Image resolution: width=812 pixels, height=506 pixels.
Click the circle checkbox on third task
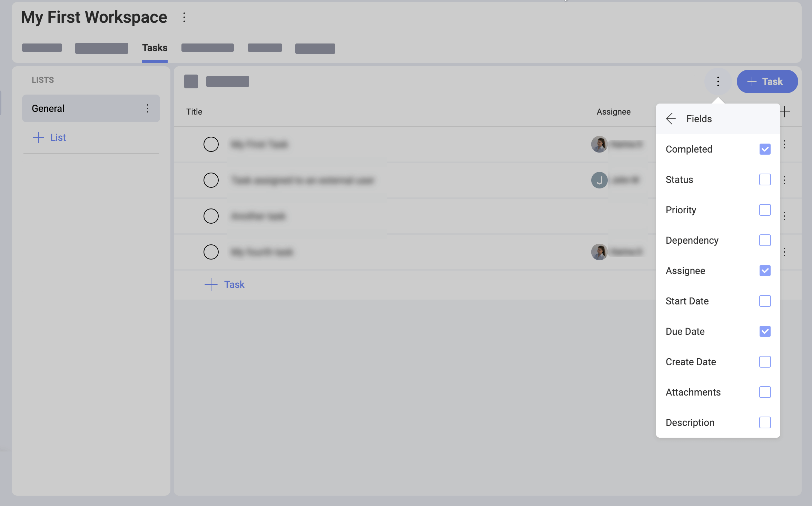[211, 216]
